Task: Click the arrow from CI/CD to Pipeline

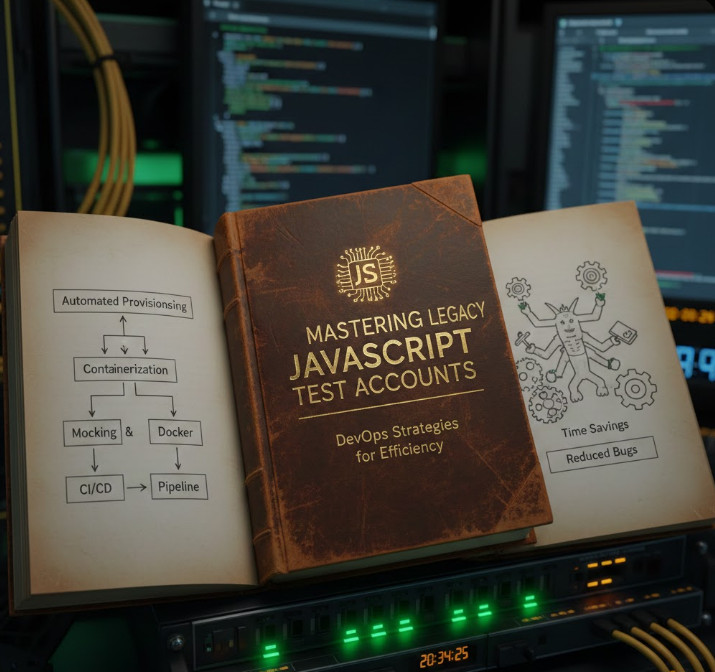Action: [x=136, y=487]
